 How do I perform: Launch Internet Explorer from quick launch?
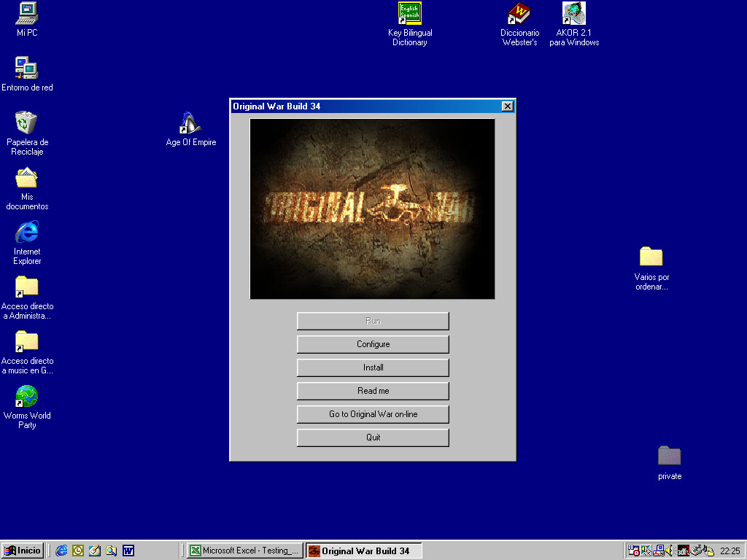tap(61, 551)
